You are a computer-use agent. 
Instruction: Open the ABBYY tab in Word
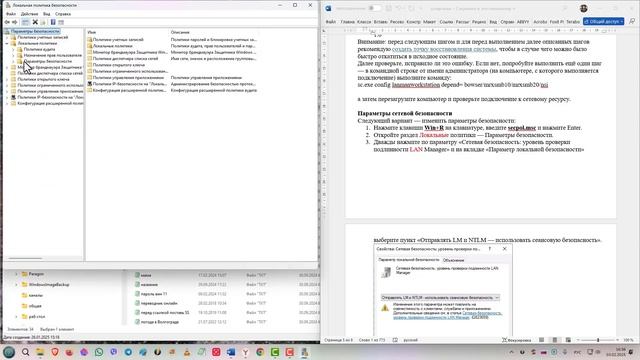pyautogui.click(x=523, y=22)
